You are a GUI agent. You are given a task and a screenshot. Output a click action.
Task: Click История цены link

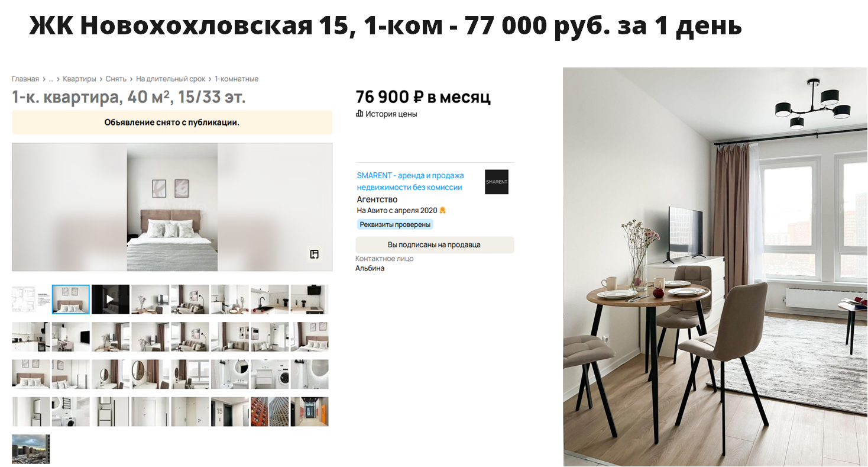click(391, 114)
